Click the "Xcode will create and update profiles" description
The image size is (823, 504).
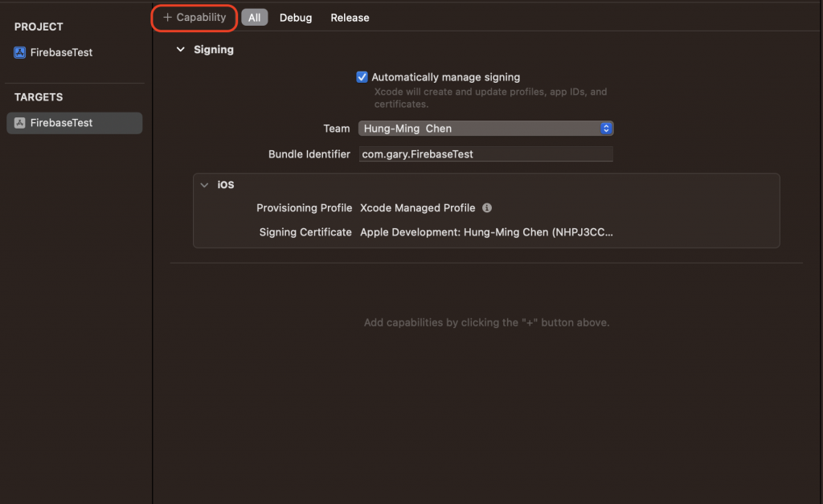coord(491,97)
